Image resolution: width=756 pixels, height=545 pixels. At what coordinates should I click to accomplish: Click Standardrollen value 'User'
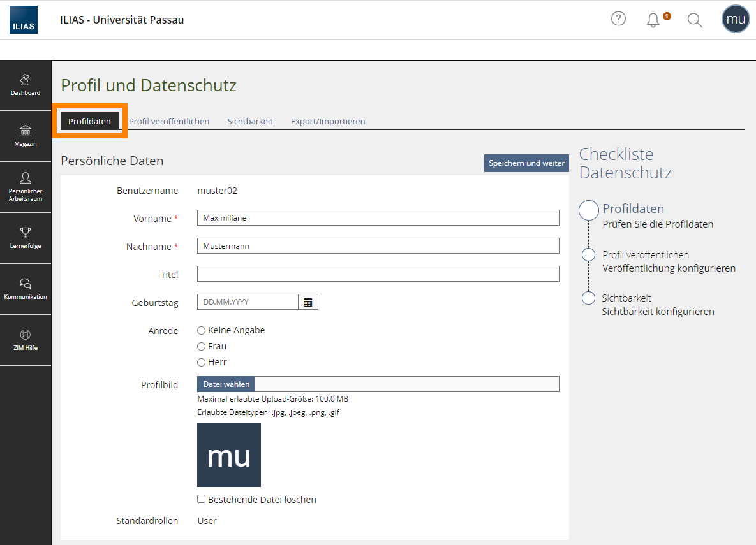point(207,521)
